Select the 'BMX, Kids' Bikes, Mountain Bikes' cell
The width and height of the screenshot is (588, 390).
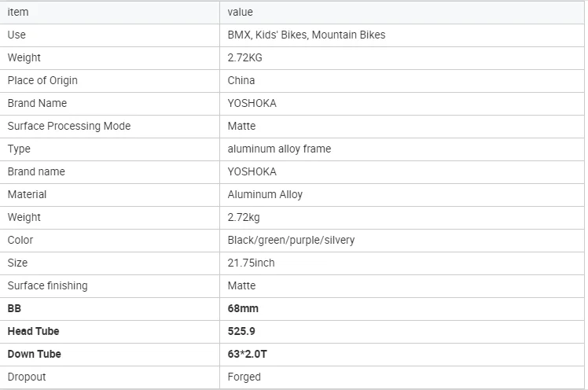pyautogui.click(x=307, y=35)
